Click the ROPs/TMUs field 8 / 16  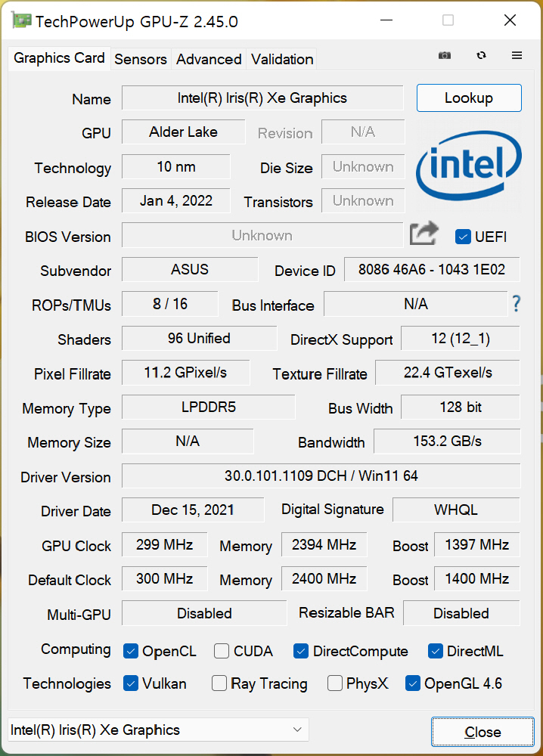[x=169, y=304]
